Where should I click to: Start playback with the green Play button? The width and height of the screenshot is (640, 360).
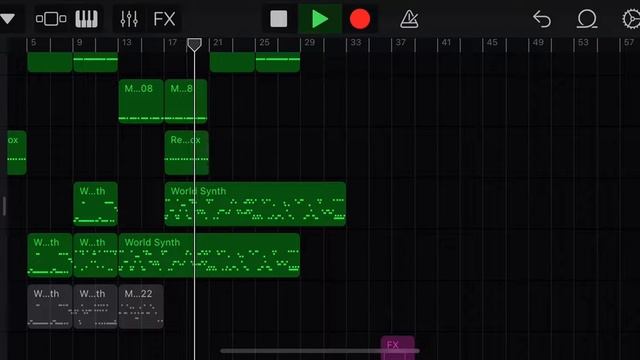pyautogui.click(x=320, y=19)
